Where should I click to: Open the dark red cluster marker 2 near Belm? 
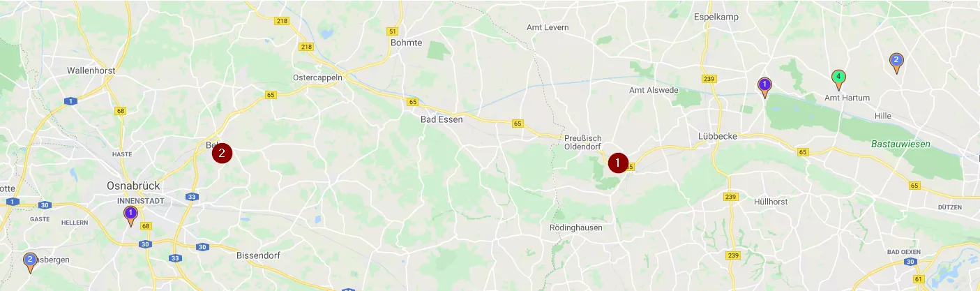tap(222, 153)
